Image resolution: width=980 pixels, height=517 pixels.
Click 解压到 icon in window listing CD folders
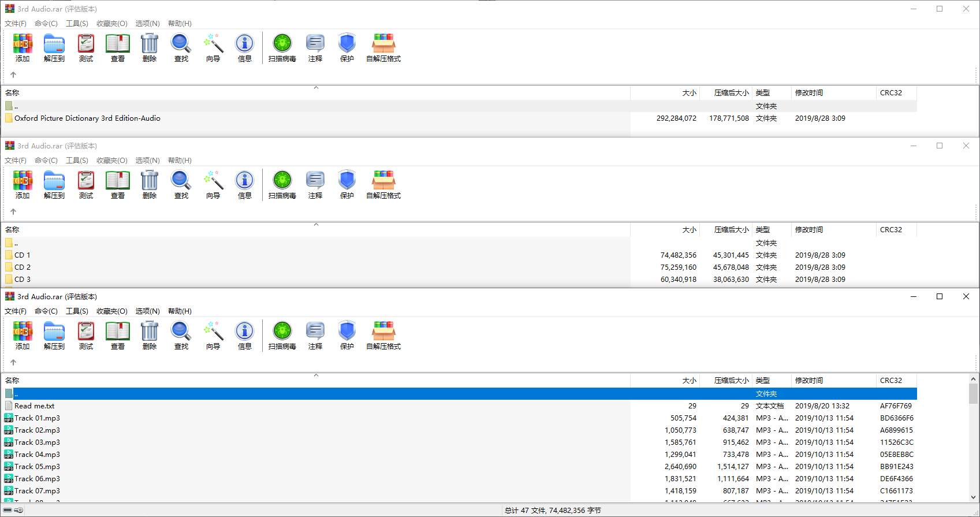pos(54,185)
